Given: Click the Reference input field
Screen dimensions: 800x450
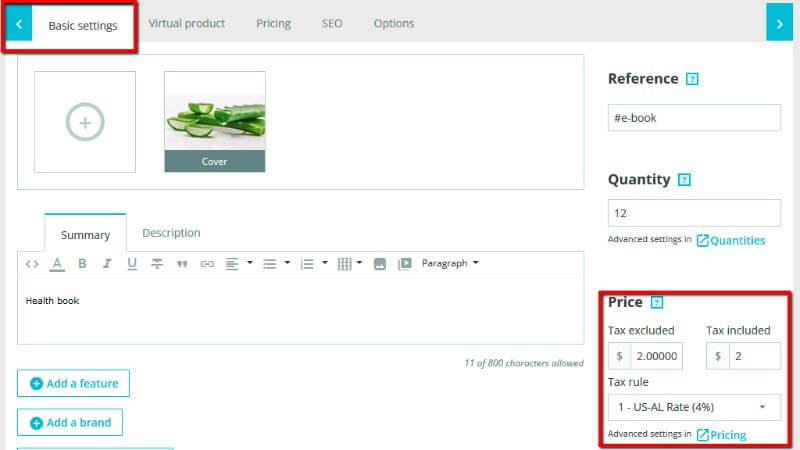Looking at the screenshot, I should pyautogui.click(x=694, y=118).
